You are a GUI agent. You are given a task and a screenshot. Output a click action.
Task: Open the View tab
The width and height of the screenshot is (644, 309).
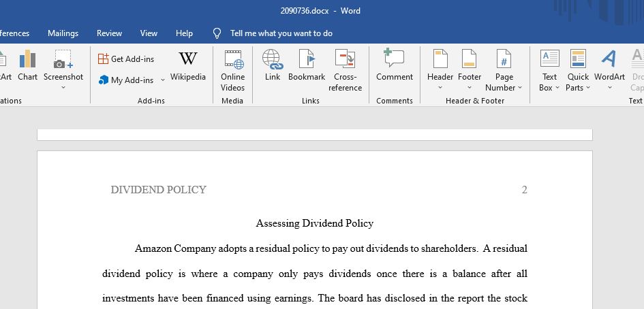click(149, 33)
